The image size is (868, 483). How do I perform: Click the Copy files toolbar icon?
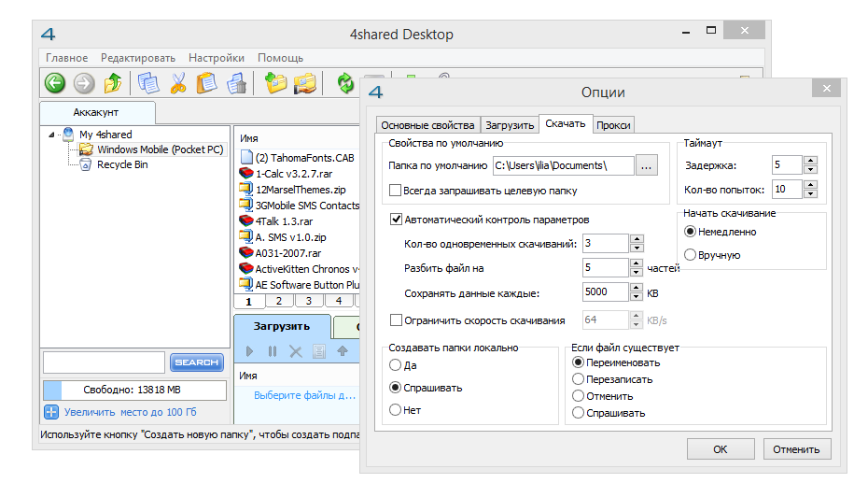coord(148,84)
